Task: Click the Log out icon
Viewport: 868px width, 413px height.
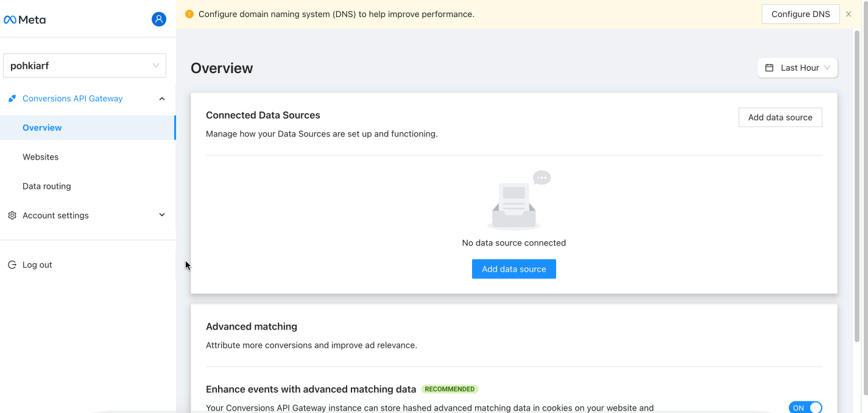Action: [x=12, y=265]
